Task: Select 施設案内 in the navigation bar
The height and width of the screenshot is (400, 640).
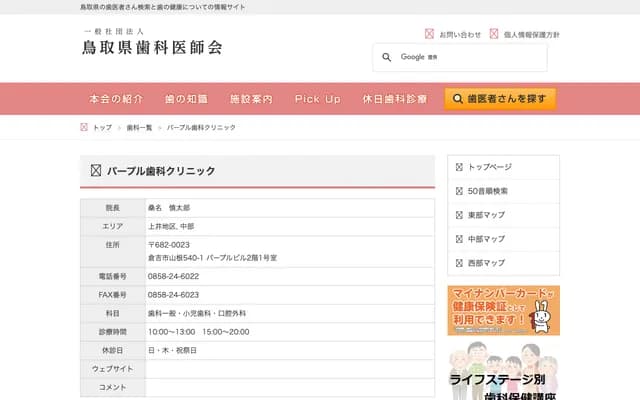Action: tap(251, 99)
